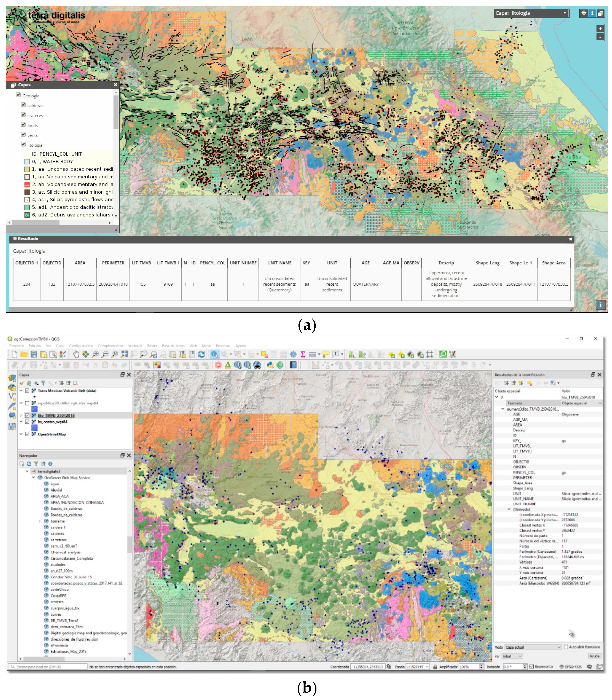
Task: Toggle the calderas layer checkbox
Action: [x=23, y=105]
